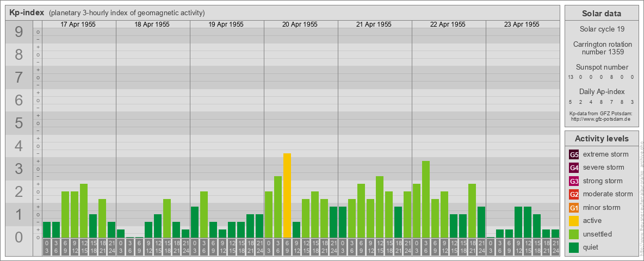Image resolution: width=644 pixels, height=261 pixels.
Task: Select the '20 Apr 1955' date header
Action: [300, 24]
